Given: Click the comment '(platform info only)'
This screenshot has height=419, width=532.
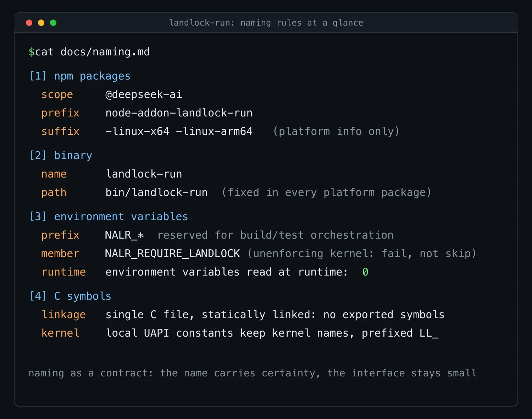Looking at the screenshot, I should tap(336, 131).
